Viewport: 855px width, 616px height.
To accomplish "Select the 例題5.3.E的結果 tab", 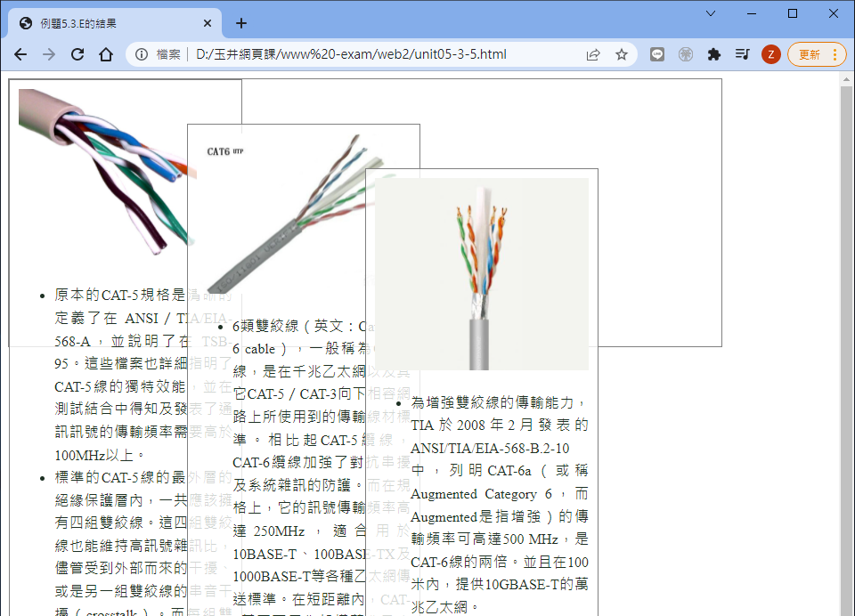I will [x=107, y=23].
